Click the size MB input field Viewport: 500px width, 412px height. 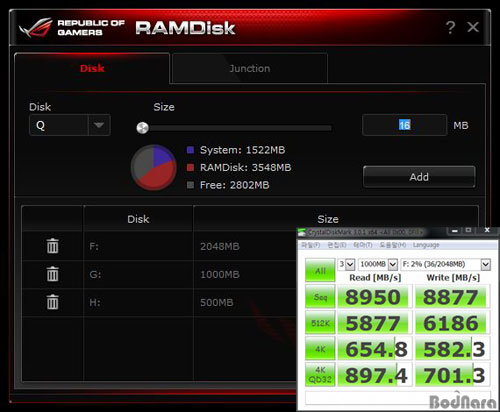(404, 125)
